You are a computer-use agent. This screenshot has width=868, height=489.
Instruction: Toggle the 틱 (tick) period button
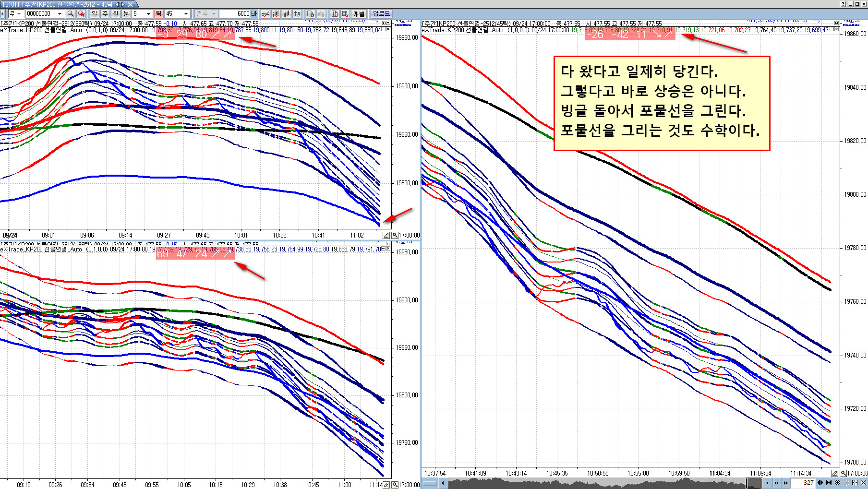point(158,14)
